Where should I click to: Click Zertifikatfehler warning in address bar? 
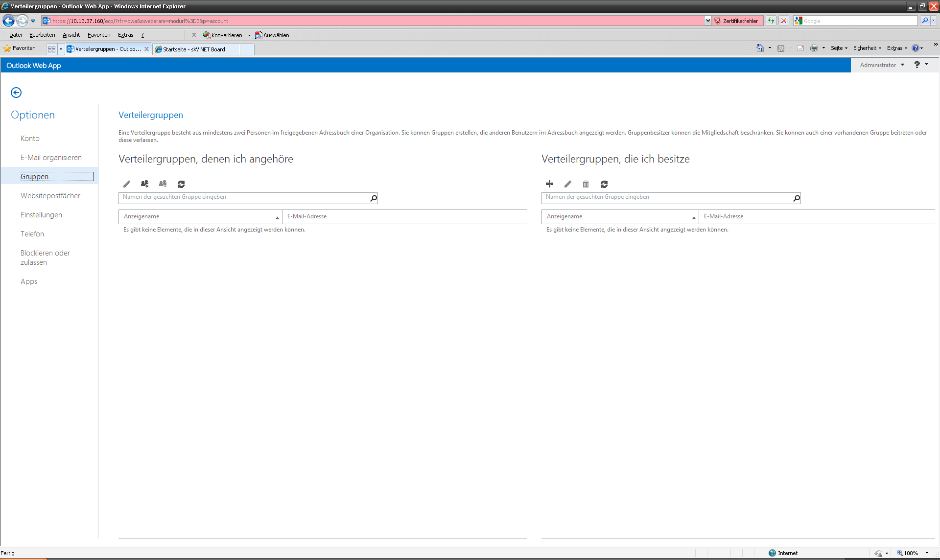737,21
